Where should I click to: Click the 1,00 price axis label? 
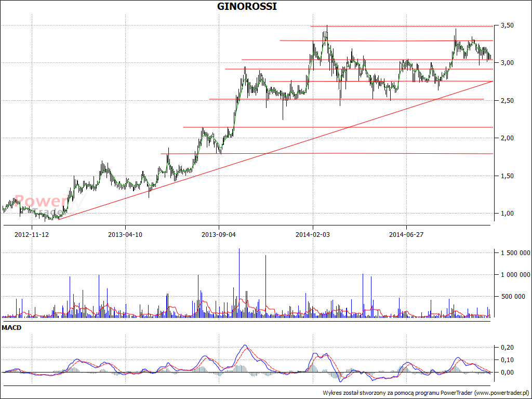(506, 214)
